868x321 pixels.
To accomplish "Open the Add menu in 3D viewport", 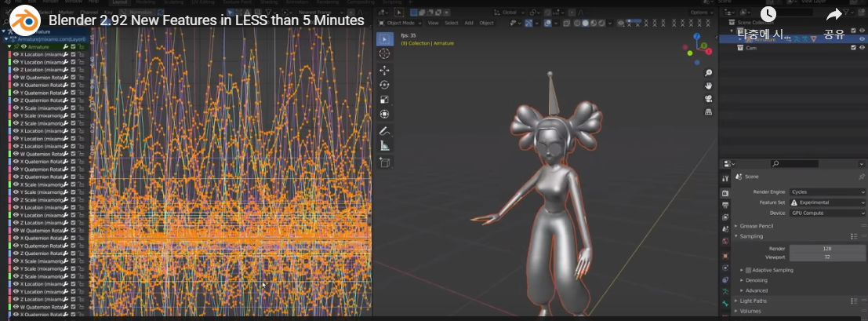I will [469, 23].
